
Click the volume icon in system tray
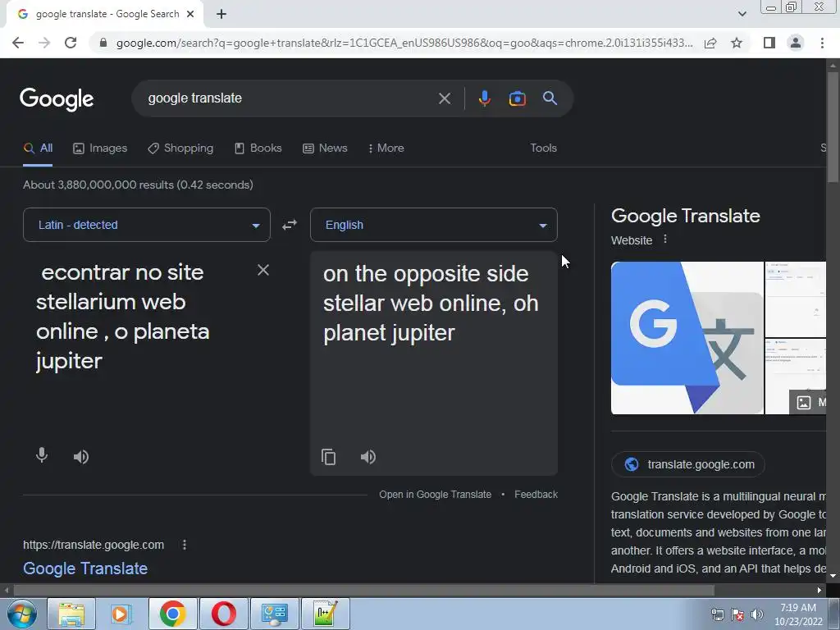(756, 614)
